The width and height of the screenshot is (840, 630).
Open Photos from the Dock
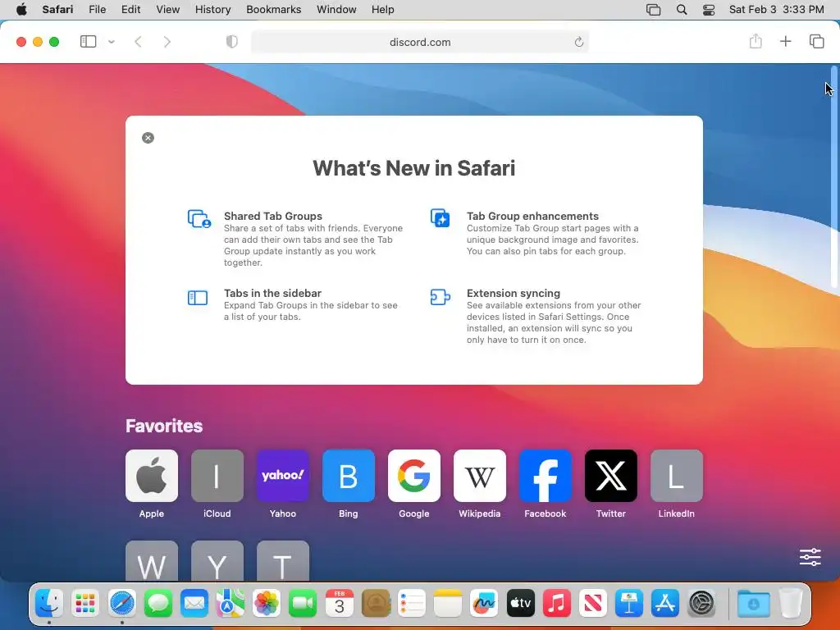point(267,604)
